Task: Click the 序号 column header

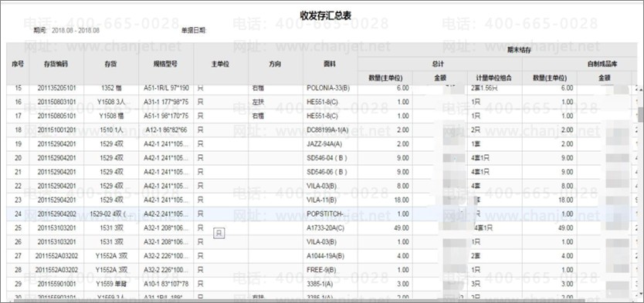Action: pyautogui.click(x=18, y=64)
